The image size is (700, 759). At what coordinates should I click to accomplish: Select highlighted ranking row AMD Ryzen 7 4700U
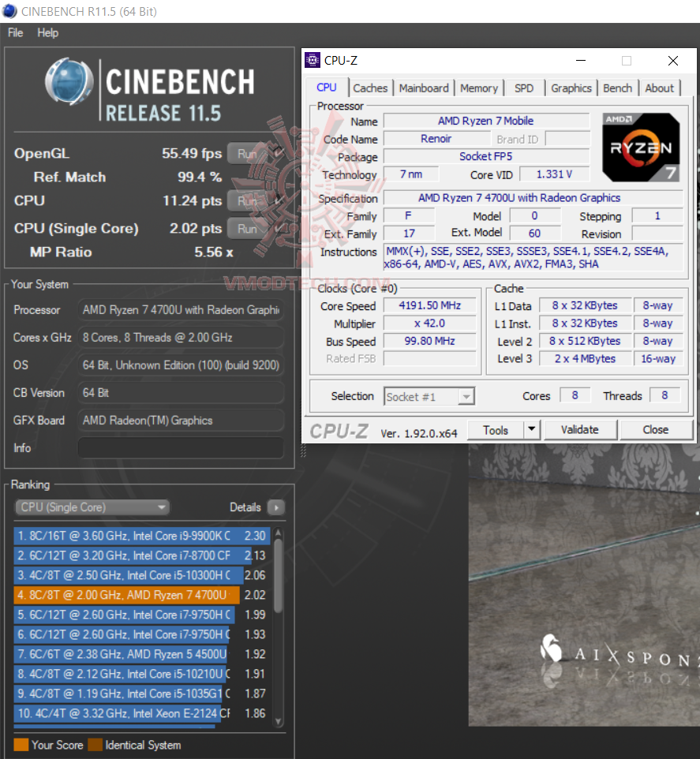(x=141, y=595)
